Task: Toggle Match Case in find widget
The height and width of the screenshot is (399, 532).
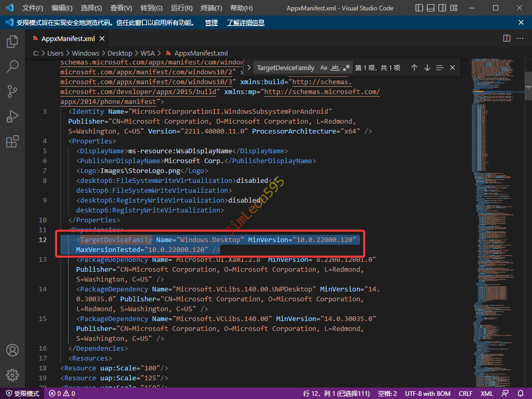Action: tap(324, 68)
